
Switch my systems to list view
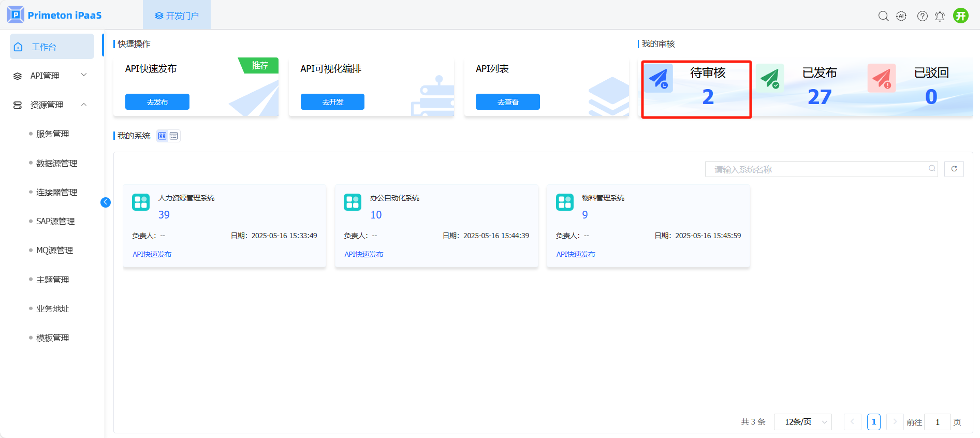pyautogui.click(x=174, y=136)
